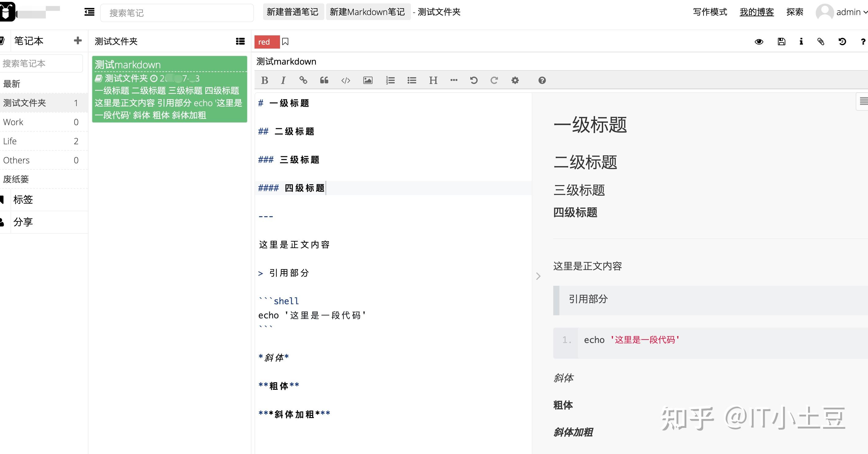Insert code block using code icon
Screen dimensions: 868x454
[x=346, y=80]
